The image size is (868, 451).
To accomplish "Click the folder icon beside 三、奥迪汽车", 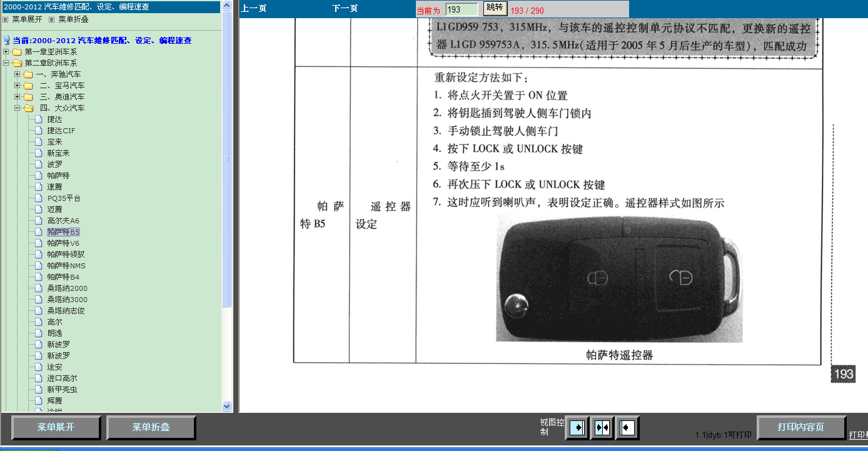I will pyautogui.click(x=28, y=97).
